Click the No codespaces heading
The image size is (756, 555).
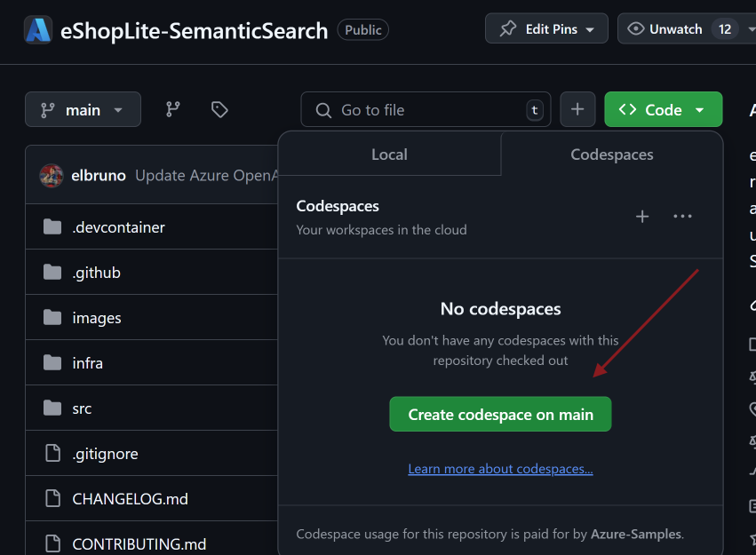point(500,309)
